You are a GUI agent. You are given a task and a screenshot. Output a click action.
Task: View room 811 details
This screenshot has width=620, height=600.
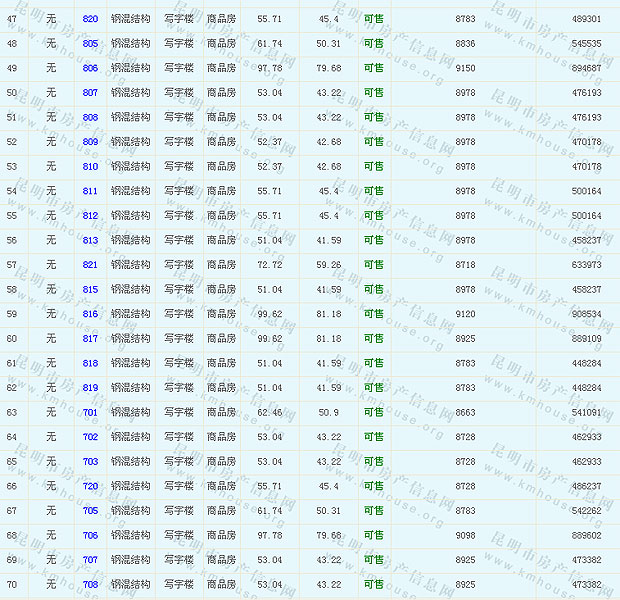(x=90, y=191)
